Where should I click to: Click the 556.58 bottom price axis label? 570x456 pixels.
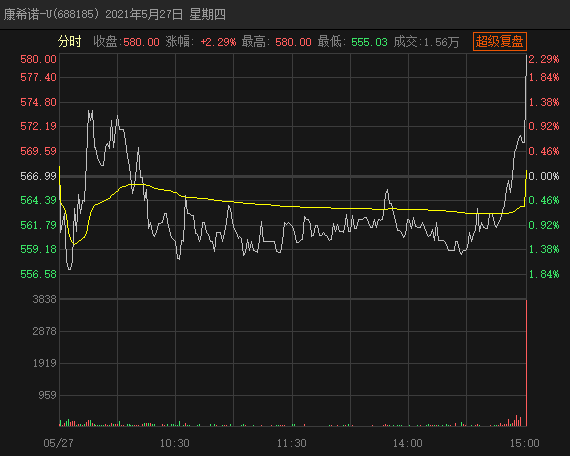39,274
